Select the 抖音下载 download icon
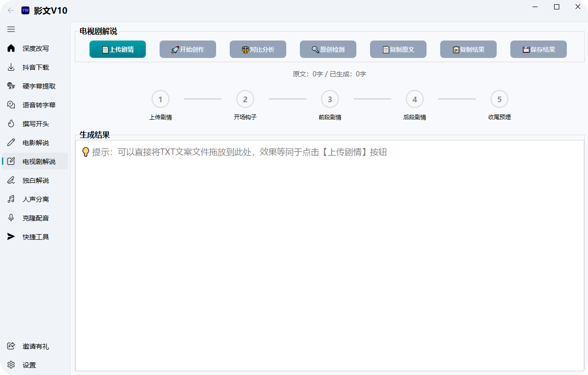 pyautogui.click(x=11, y=67)
